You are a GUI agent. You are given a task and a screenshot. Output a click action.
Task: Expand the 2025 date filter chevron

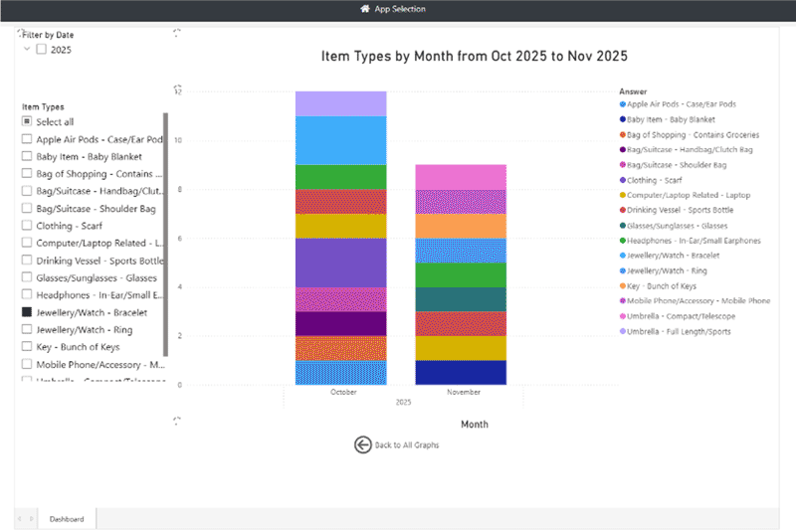pos(26,49)
